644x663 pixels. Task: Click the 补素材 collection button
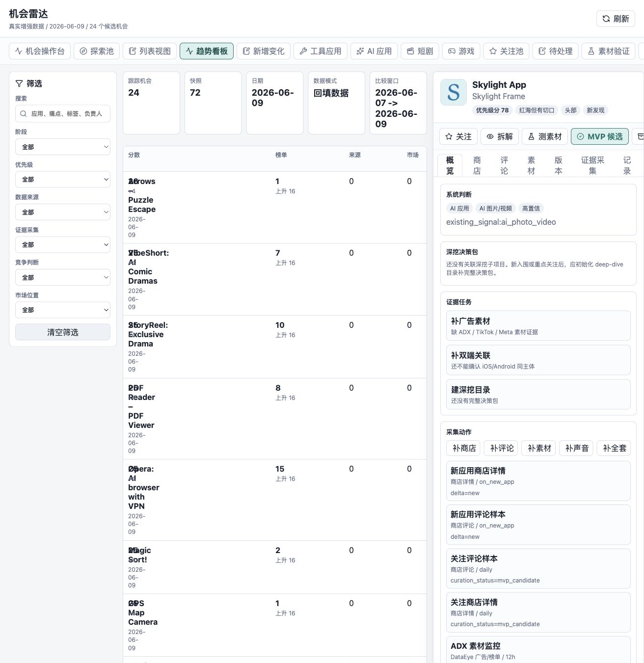(x=539, y=448)
